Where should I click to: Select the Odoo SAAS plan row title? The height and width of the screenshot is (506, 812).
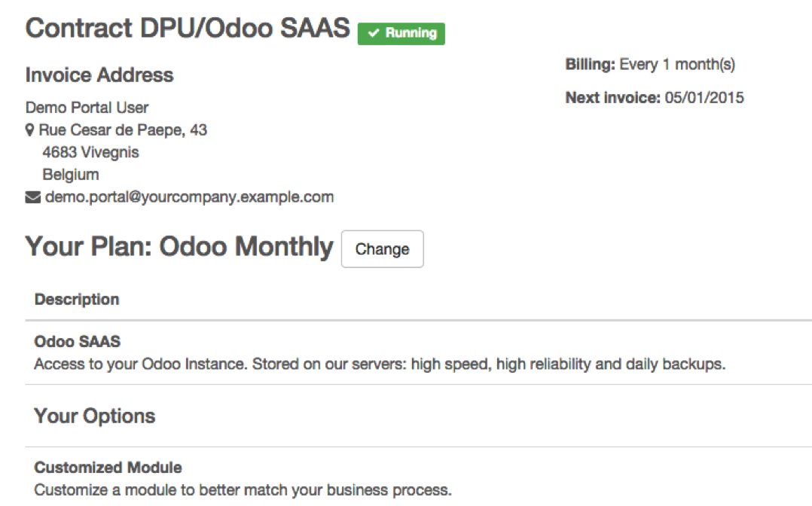(77, 342)
